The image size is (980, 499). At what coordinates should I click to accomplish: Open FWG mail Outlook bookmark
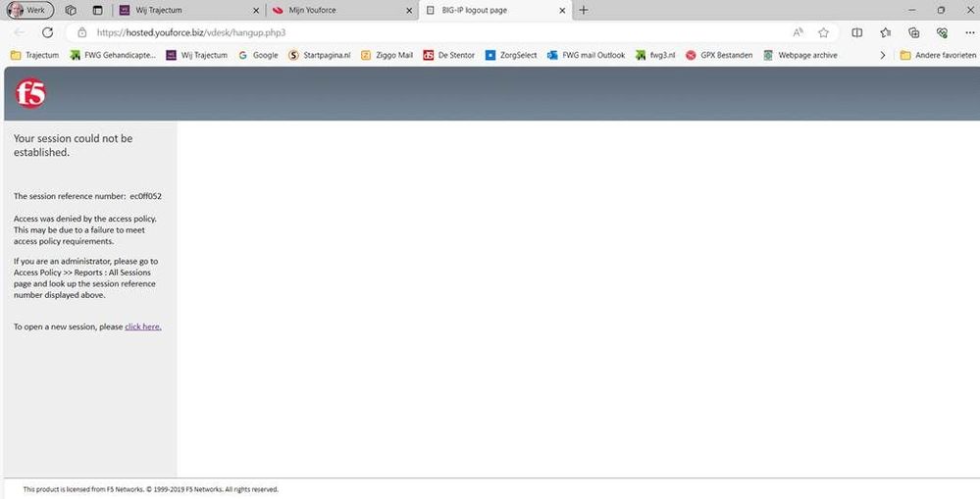point(587,55)
